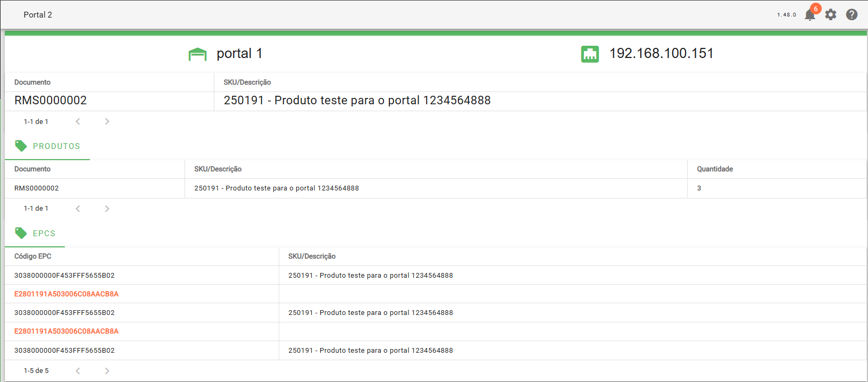Open the settings gear icon
This screenshot has width=868, height=382.
tap(831, 15)
